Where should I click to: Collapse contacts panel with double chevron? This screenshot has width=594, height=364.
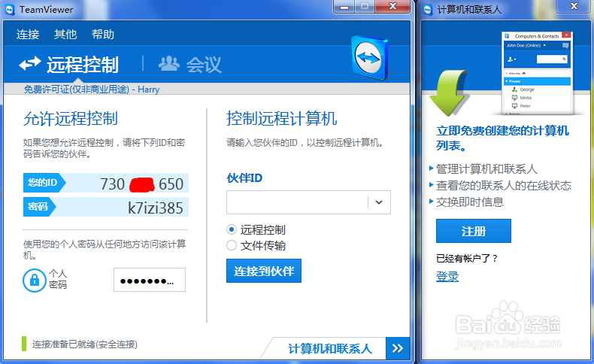pos(398,348)
